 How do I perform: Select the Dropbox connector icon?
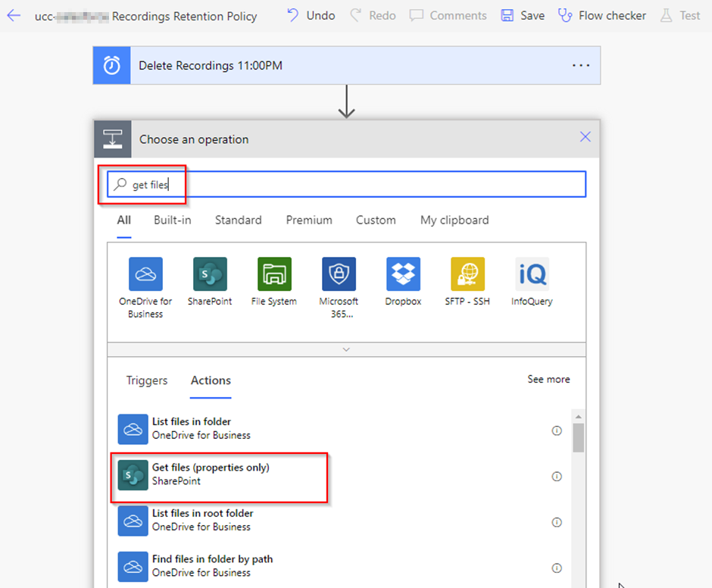403,274
